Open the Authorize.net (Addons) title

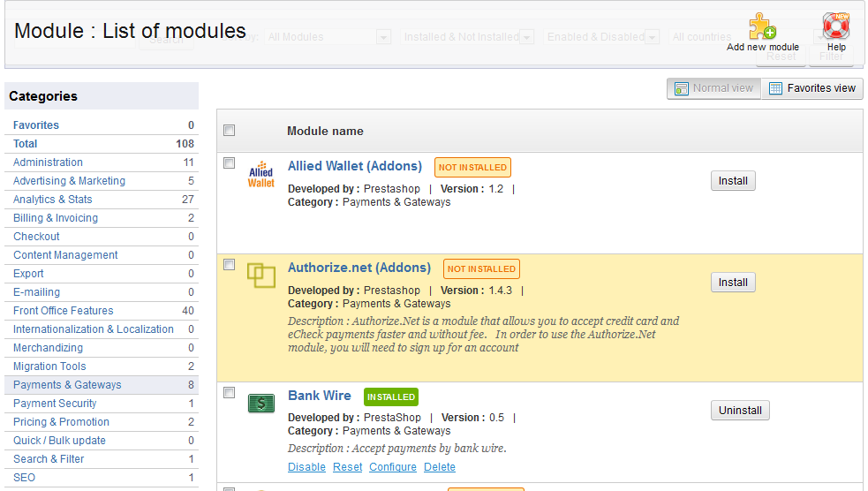pos(359,268)
